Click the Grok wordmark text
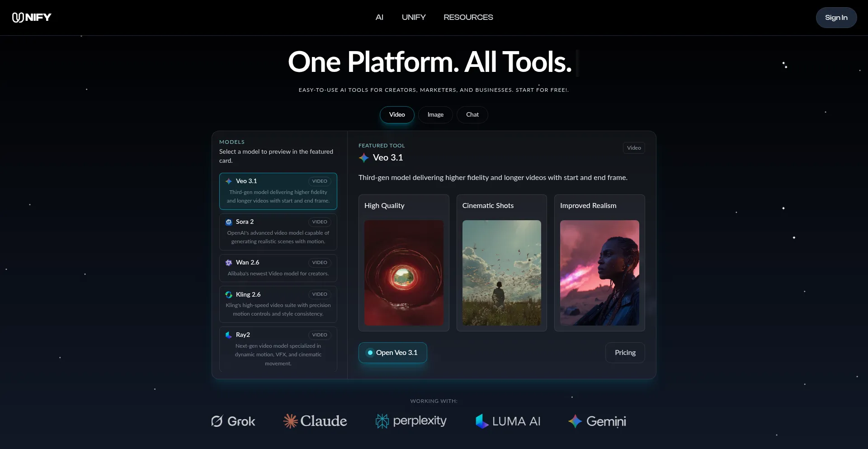 point(241,421)
